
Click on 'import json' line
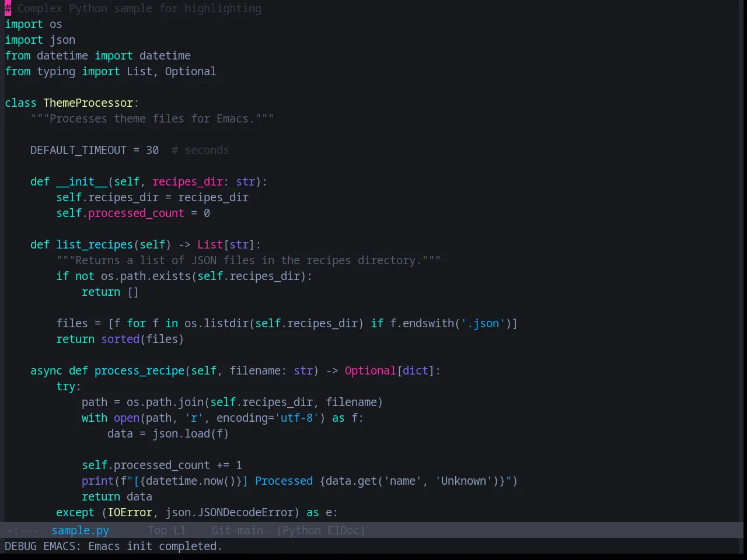tap(40, 40)
